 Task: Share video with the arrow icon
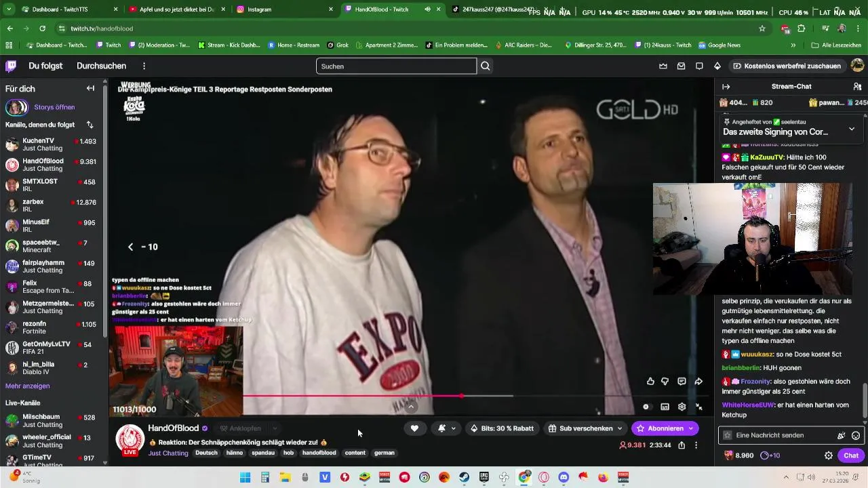(698, 382)
